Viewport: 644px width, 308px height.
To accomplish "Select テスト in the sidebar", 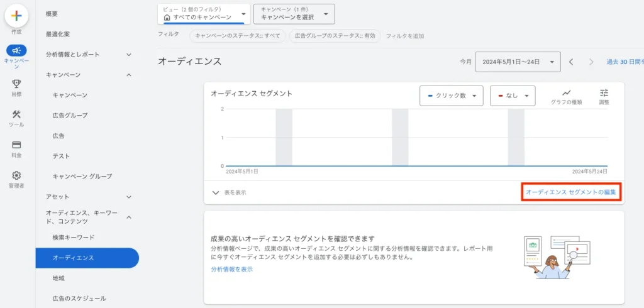I will [61, 156].
